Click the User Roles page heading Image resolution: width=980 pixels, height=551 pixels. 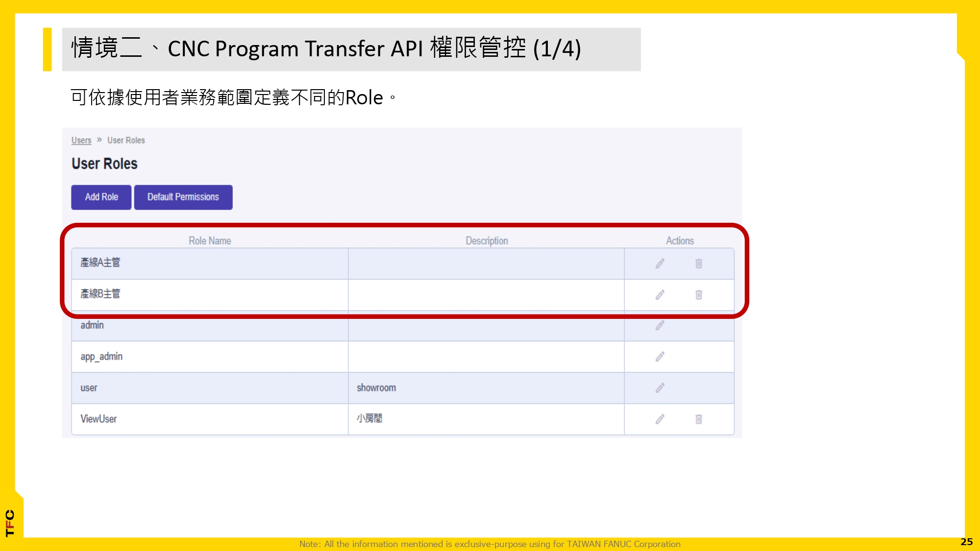pos(104,164)
